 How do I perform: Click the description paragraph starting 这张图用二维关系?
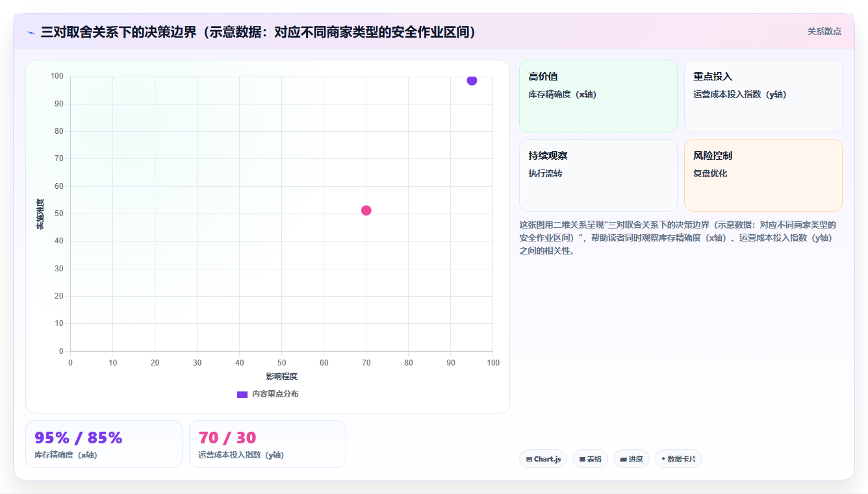pyautogui.click(x=678, y=238)
